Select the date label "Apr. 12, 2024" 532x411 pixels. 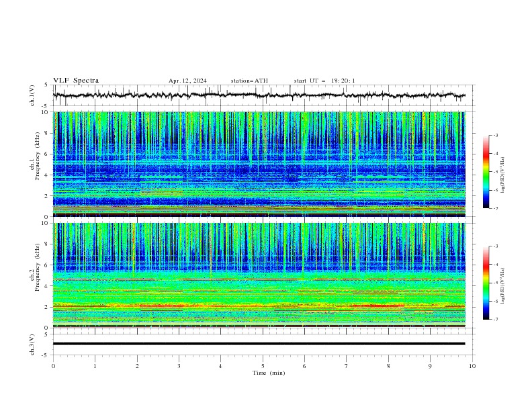(x=187, y=81)
